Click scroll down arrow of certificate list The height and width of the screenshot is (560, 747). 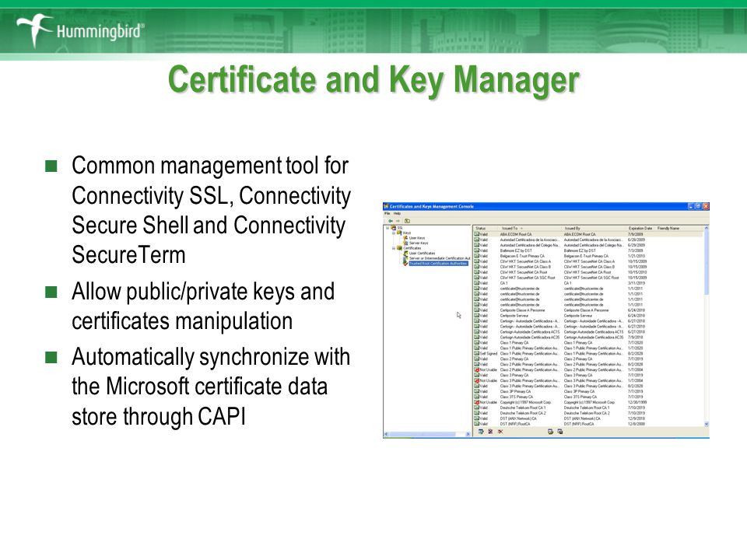(707, 424)
